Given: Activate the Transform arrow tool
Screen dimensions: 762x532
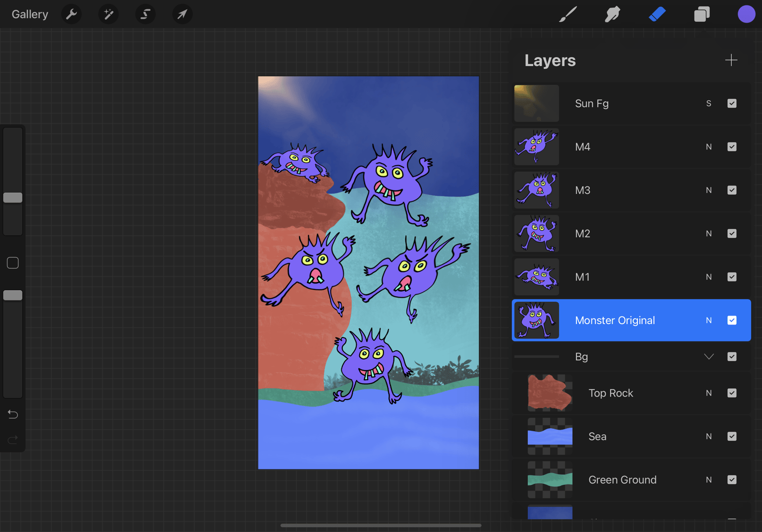Looking at the screenshot, I should tap(182, 14).
